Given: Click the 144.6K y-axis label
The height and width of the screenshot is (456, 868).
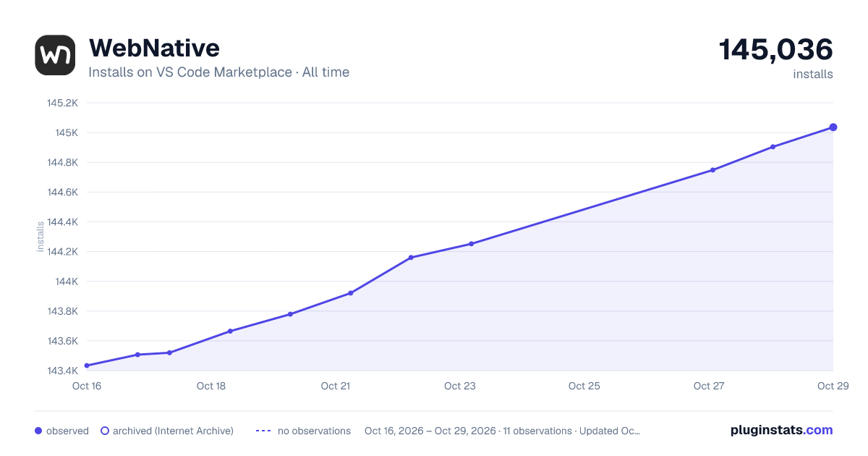Looking at the screenshot, I should (62, 193).
